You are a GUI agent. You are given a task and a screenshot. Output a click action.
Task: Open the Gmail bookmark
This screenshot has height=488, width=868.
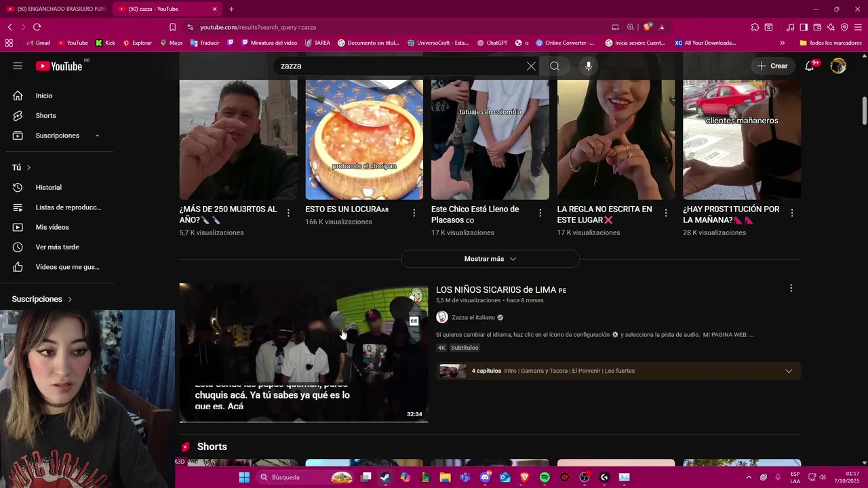pos(38,43)
